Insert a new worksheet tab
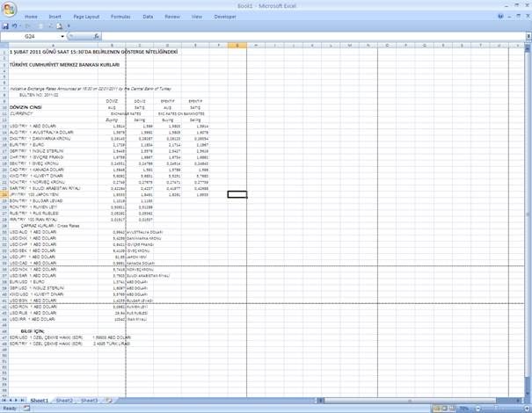Image resolution: width=532 pixels, height=413 pixels. [x=109, y=401]
